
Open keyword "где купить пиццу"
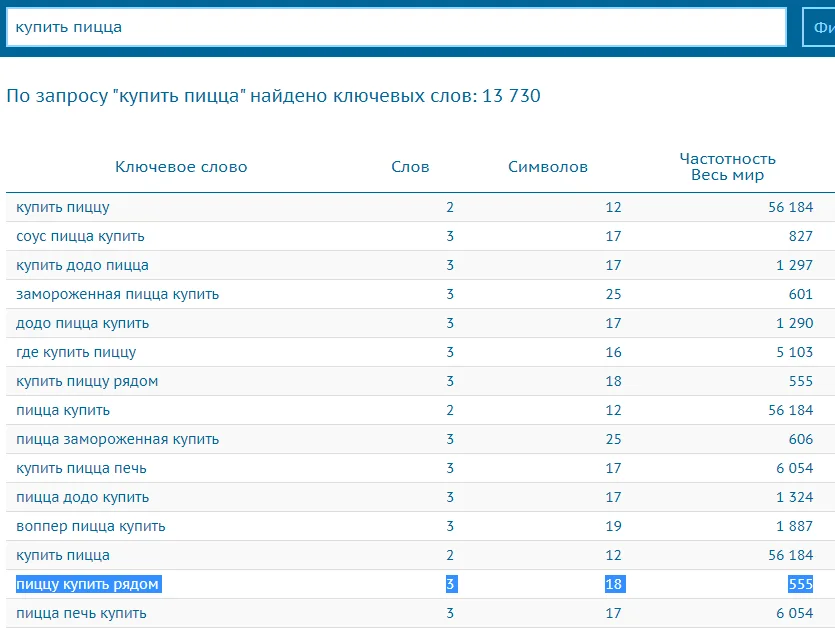(76, 352)
